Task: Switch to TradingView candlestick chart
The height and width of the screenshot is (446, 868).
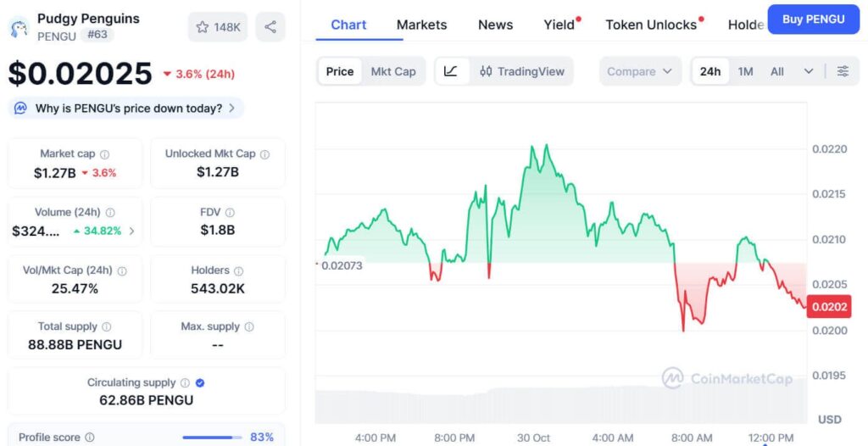Action: [x=521, y=71]
